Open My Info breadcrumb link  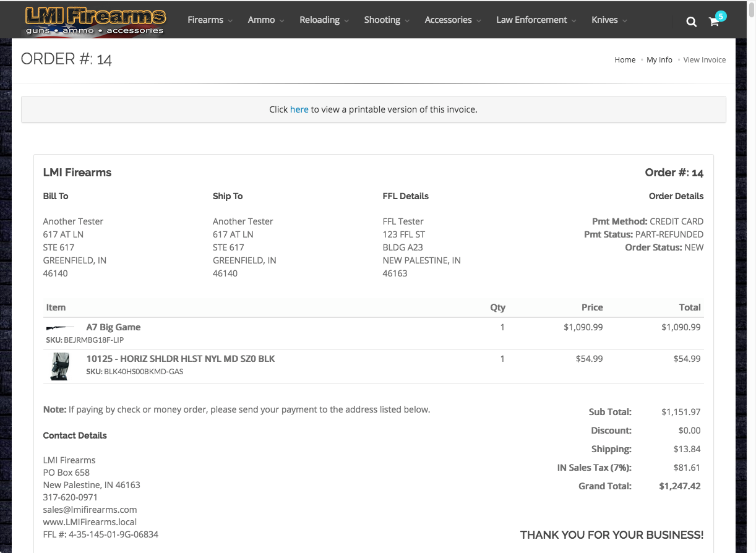659,60
